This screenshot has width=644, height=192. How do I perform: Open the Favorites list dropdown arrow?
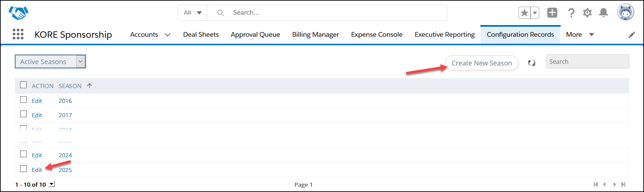535,13
